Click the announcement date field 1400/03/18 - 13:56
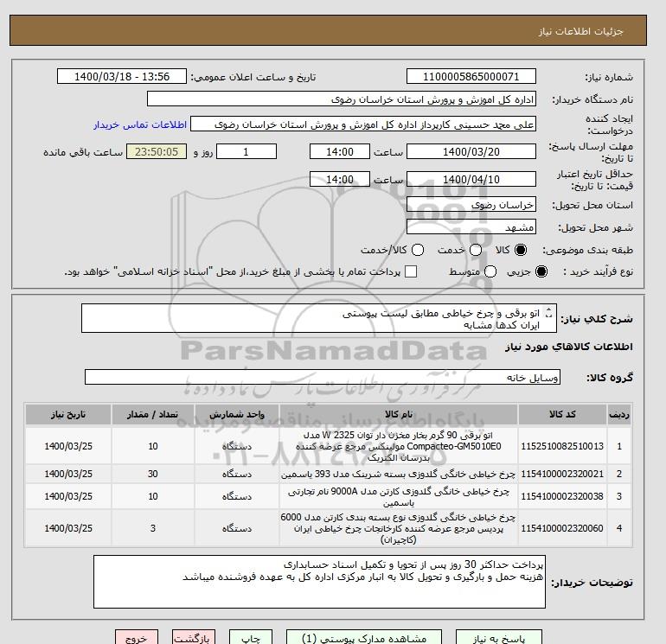Screen dimensions: 666x644 click(122, 77)
